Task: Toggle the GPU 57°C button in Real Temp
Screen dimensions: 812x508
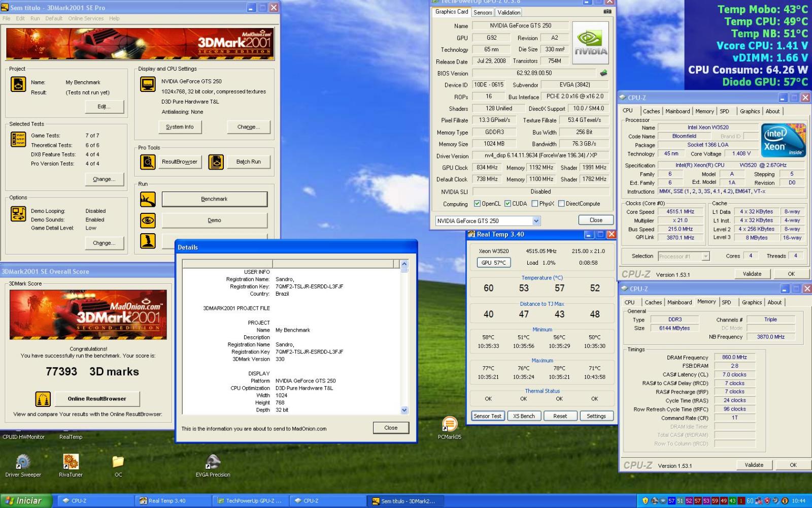Action: click(493, 263)
